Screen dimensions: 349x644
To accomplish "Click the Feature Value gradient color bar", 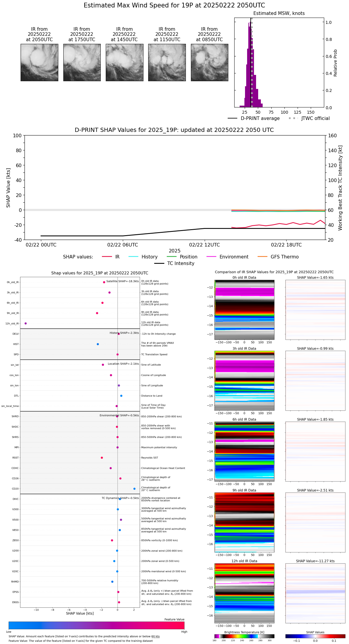I will [96, 625].
